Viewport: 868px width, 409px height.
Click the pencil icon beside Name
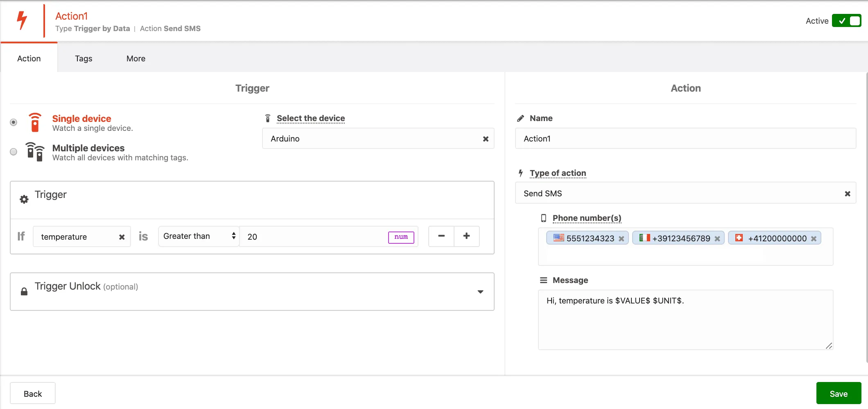520,118
